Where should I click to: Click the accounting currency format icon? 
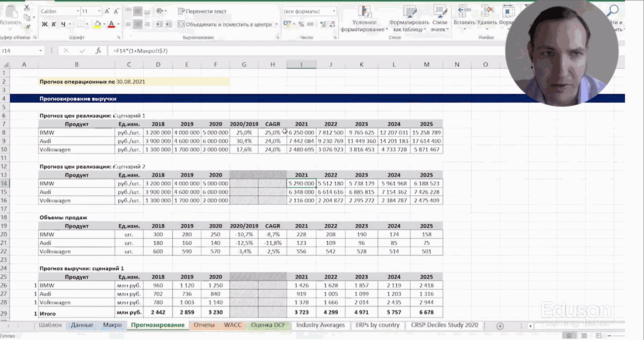(x=287, y=24)
